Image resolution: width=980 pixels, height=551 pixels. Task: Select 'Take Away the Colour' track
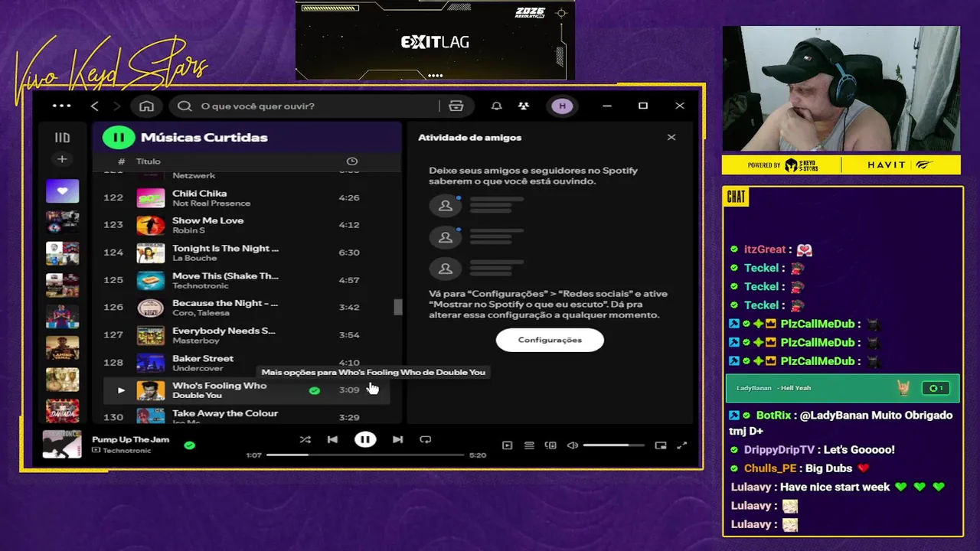[225, 413]
